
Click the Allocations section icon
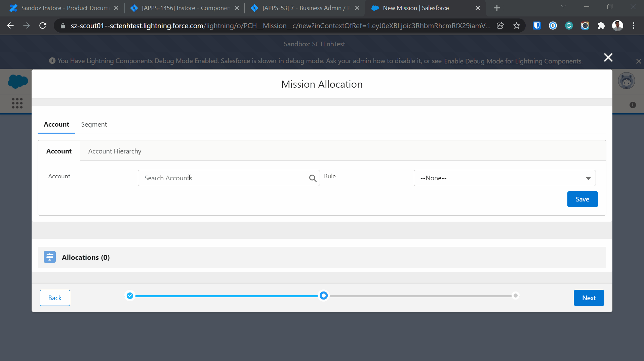pyautogui.click(x=50, y=257)
